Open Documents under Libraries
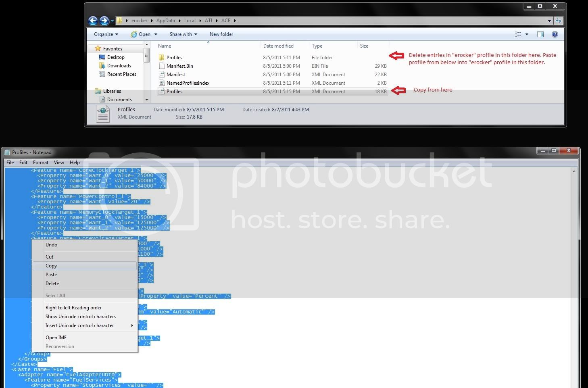This screenshot has width=588, height=388. pyautogui.click(x=119, y=100)
